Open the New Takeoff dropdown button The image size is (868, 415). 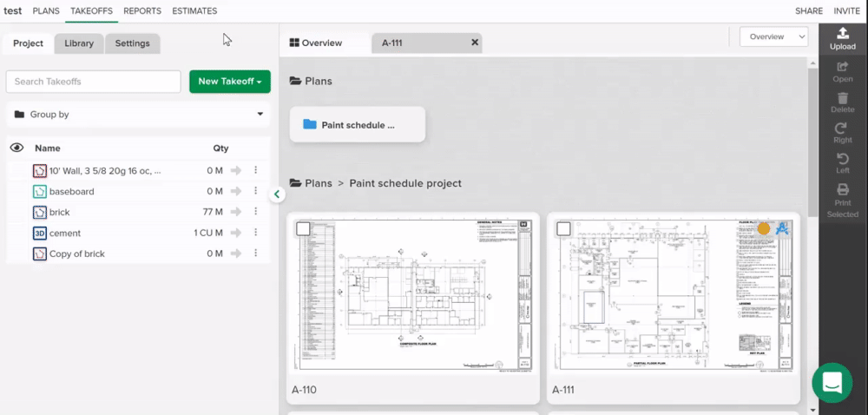pos(230,82)
